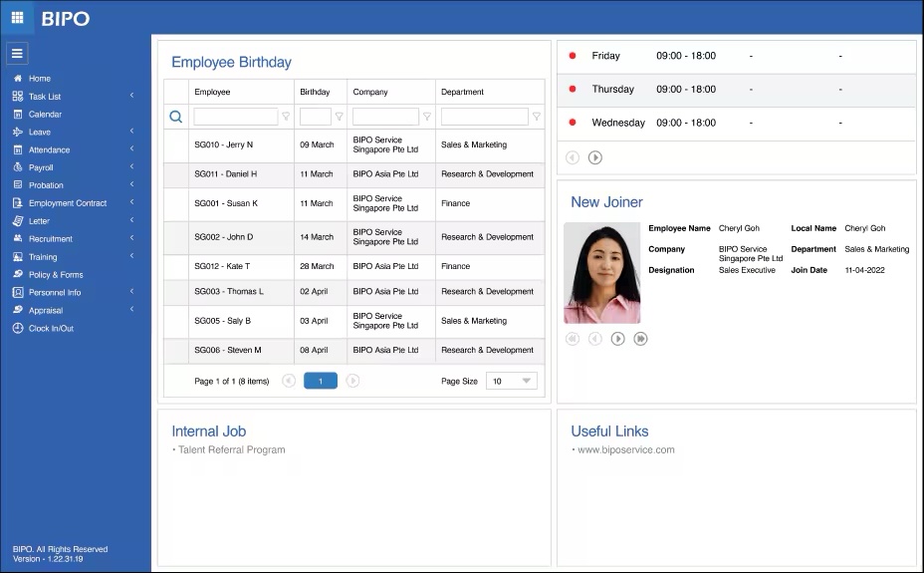Click the Home icon in sidebar
This screenshot has height=573, width=924.
pos(18,78)
